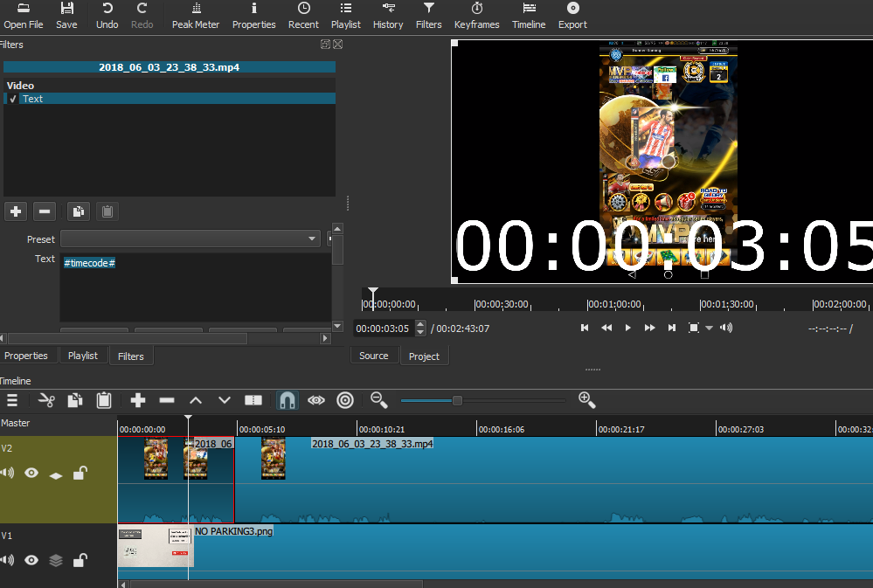Expand the zoom options dropdown arrow

710,328
